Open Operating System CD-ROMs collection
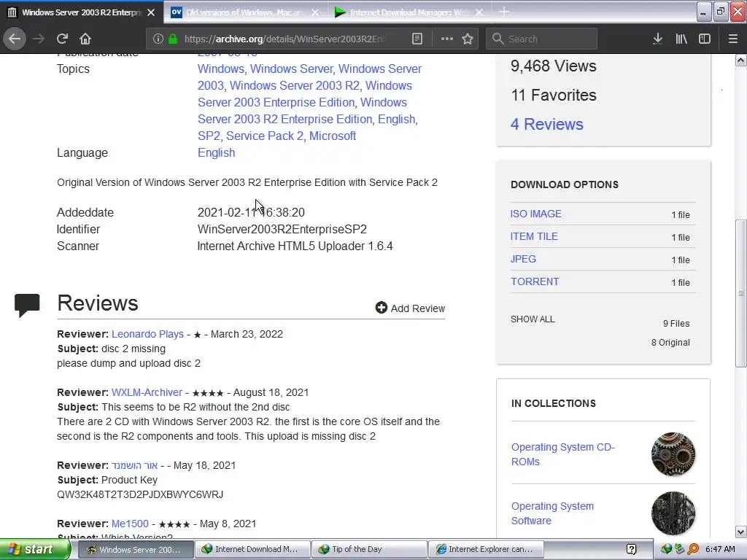This screenshot has width=747, height=560. [x=563, y=454]
